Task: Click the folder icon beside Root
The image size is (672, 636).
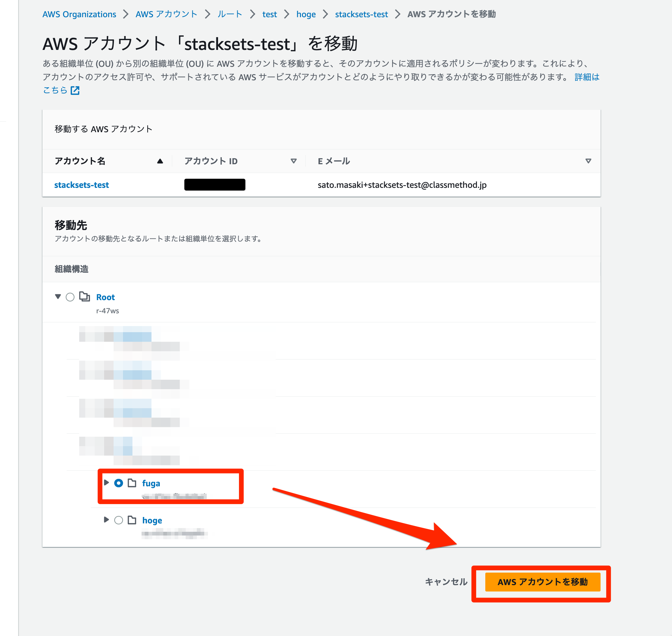Action: click(x=85, y=297)
